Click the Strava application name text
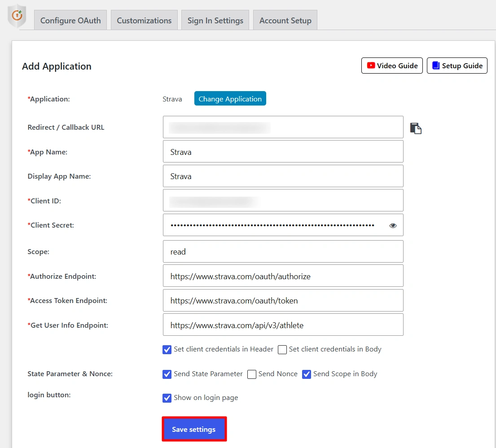The height and width of the screenshot is (448, 496). [172, 99]
